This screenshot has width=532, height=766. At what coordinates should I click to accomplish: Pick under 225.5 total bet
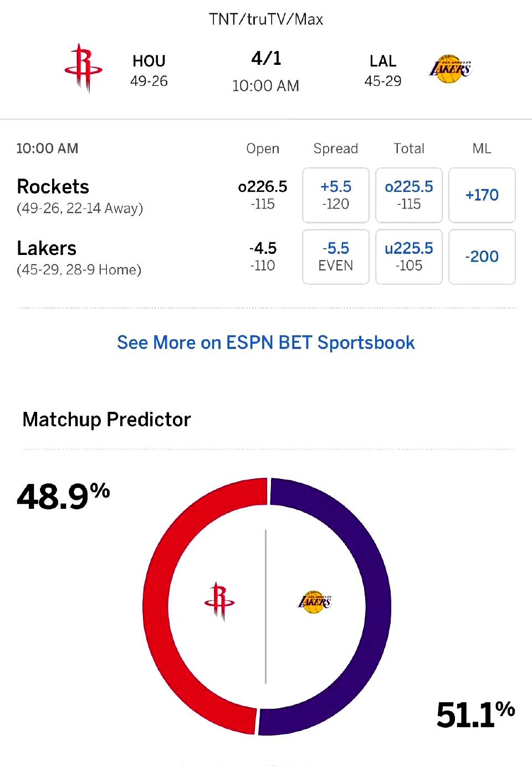click(408, 257)
